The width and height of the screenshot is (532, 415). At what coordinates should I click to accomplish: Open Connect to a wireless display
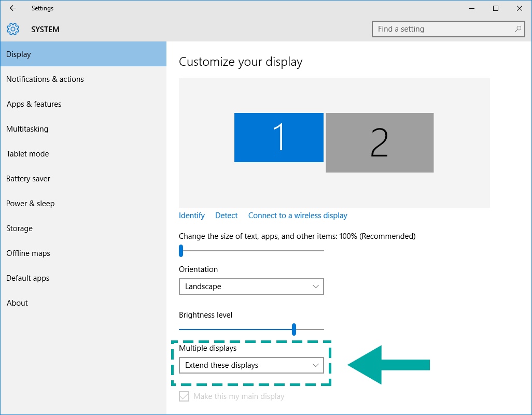298,216
